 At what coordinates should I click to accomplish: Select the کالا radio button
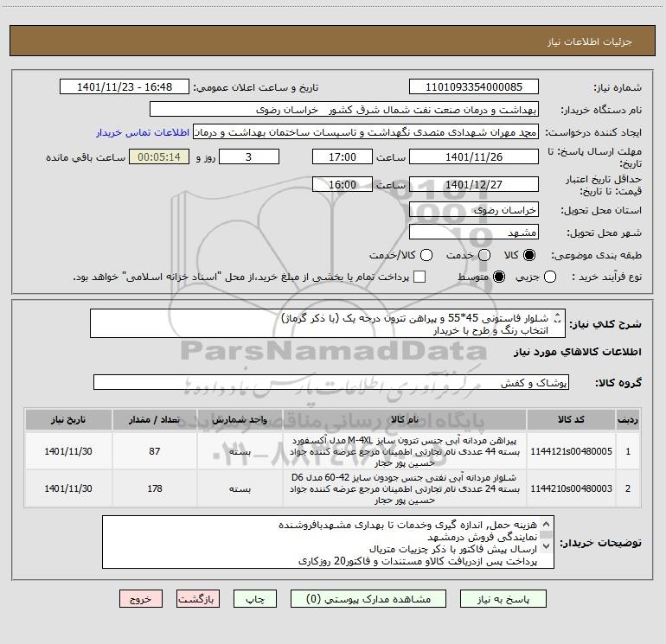pos(529,255)
